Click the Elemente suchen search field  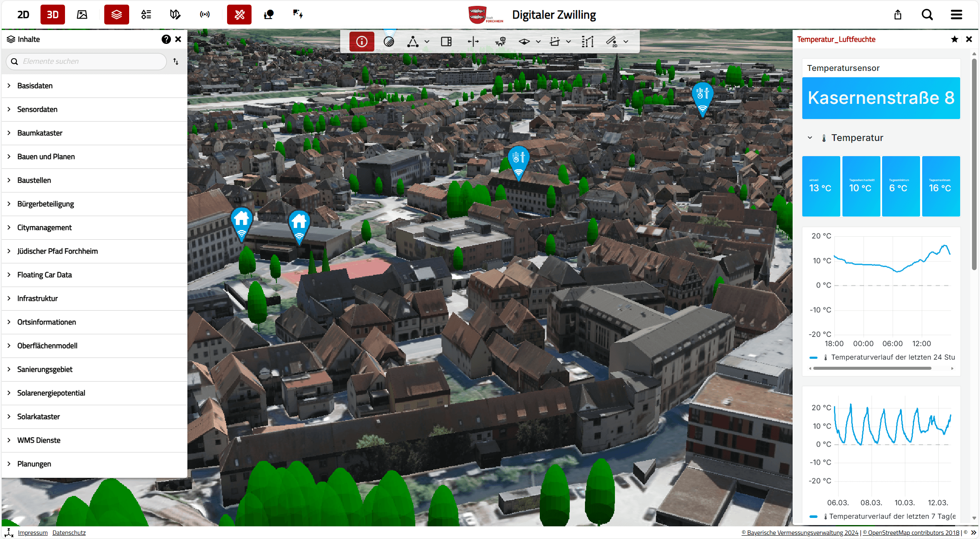pyautogui.click(x=87, y=62)
